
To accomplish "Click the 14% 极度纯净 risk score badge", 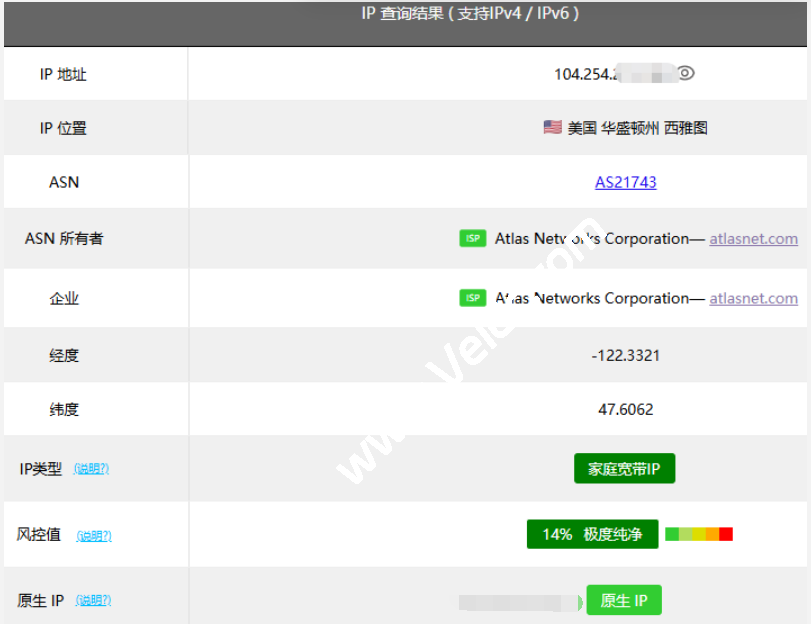I will click(592, 534).
